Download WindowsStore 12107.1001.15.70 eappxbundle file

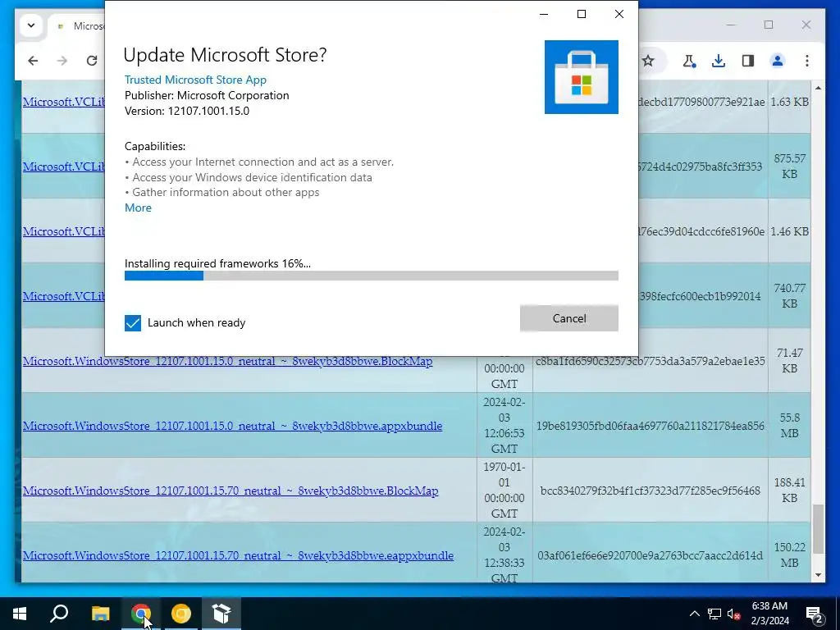238,555
